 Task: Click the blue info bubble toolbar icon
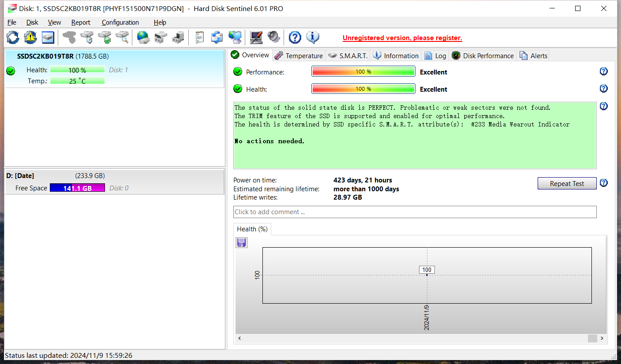pos(313,37)
